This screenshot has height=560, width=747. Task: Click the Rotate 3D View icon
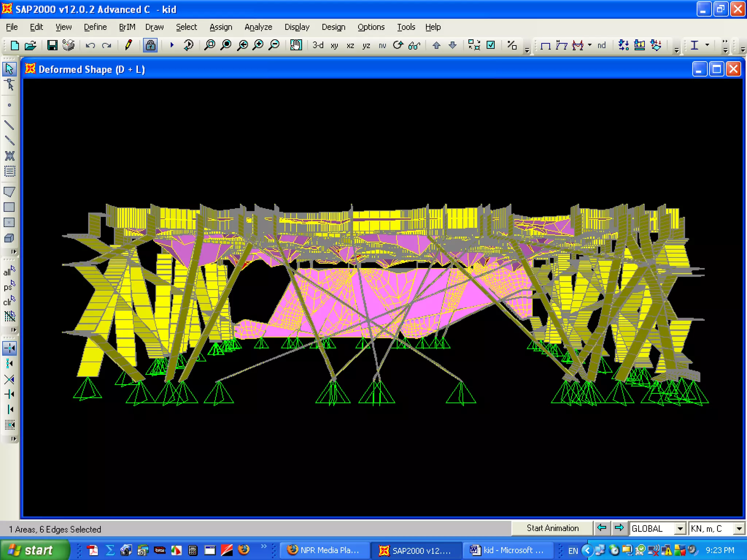pos(398,45)
